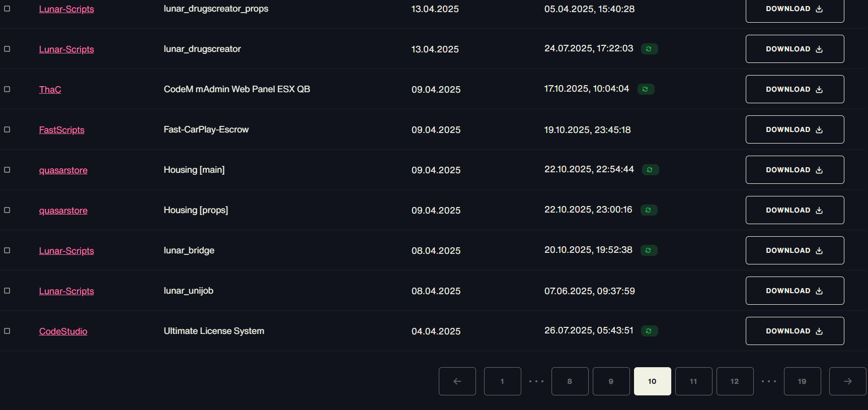Image resolution: width=868 pixels, height=410 pixels.
Task: Download lunar_bridge
Action: coord(795,250)
